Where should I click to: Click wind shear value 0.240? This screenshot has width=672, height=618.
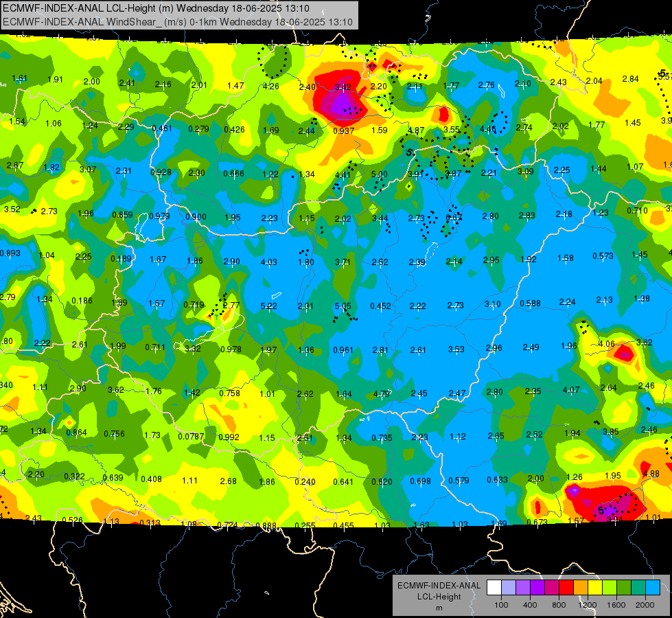(305, 482)
